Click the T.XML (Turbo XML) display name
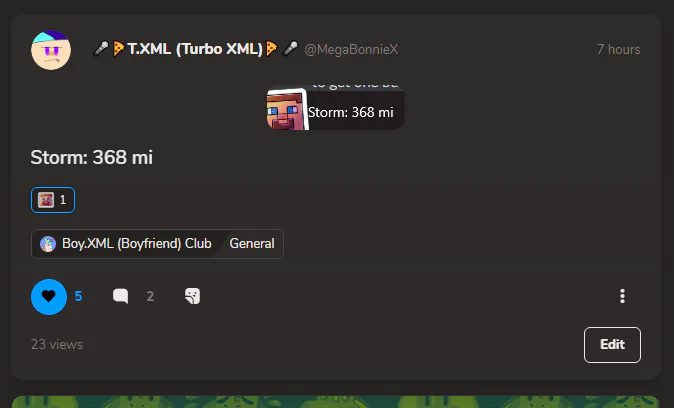Image resolution: width=674 pixels, height=408 pixels. point(195,49)
